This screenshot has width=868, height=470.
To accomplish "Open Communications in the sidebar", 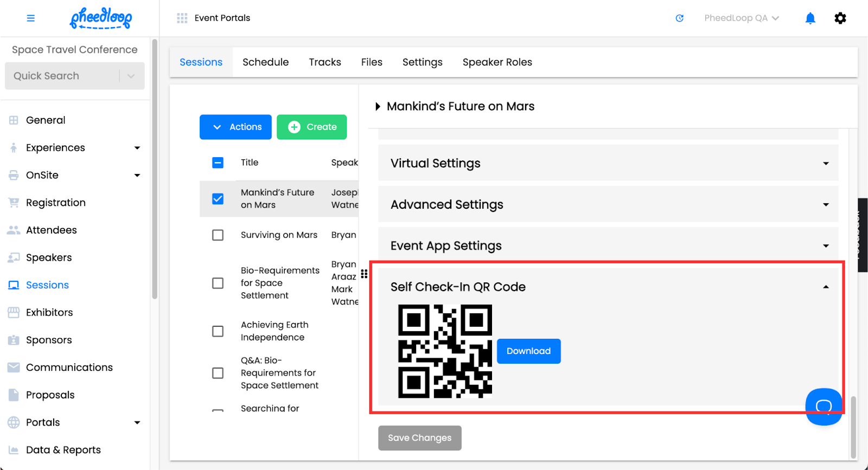I will 69,368.
